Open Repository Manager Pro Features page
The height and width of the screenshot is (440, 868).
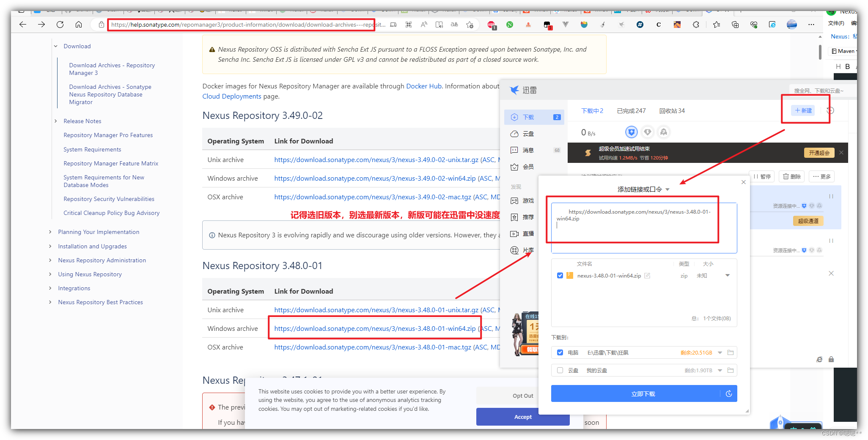coord(108,135)
